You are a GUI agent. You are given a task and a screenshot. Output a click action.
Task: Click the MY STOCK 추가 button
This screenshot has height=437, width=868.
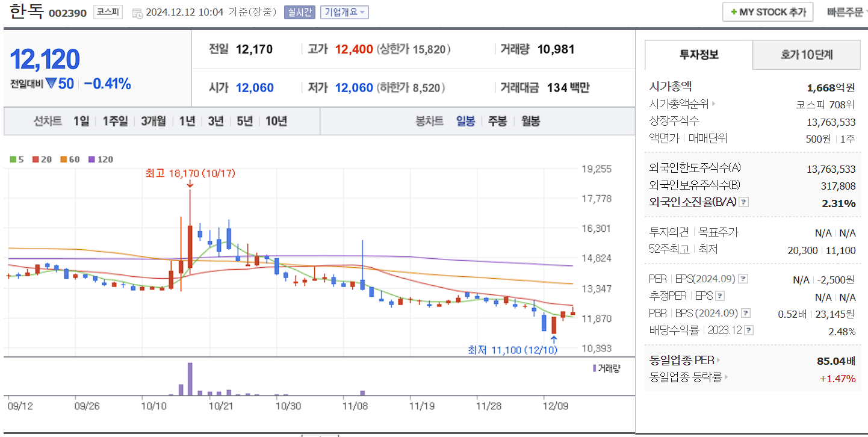coord(767,12)
